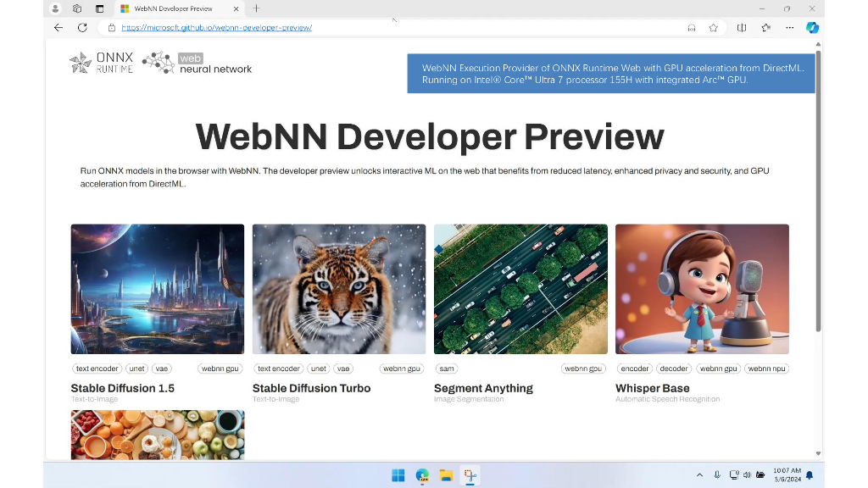Open the Stable Diffusion 1.5 city thumbnail

point(157,289)
